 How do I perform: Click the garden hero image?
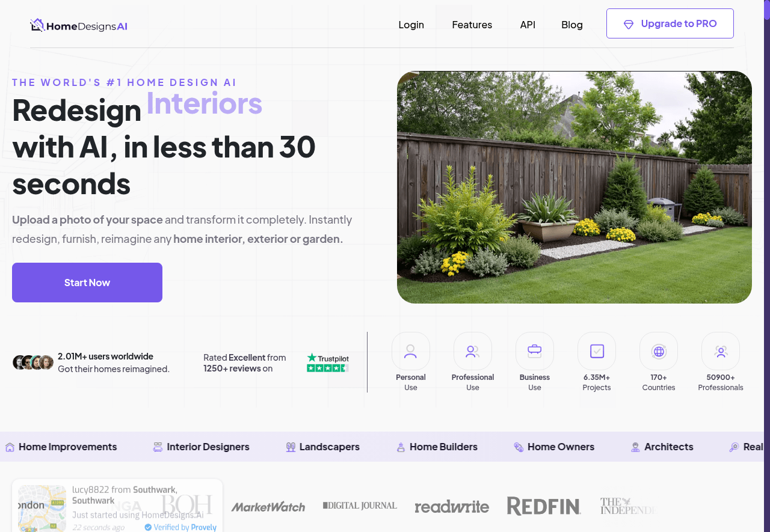(574, 187)
